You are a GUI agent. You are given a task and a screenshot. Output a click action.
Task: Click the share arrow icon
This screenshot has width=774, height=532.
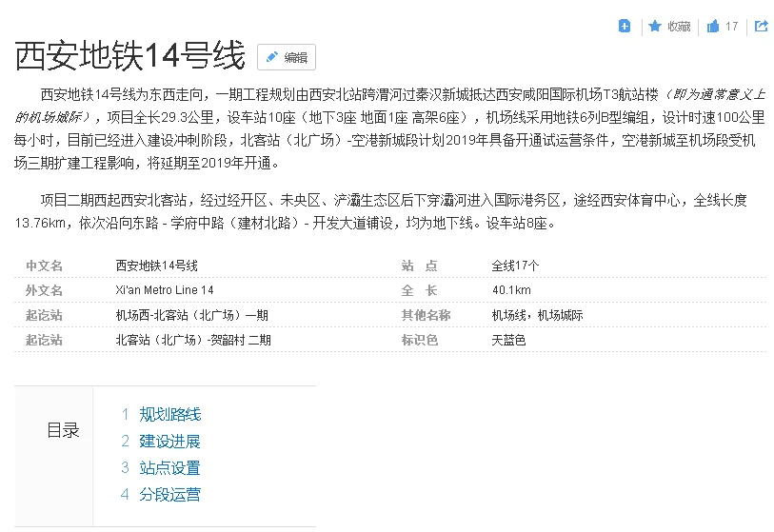coord(762,26)
